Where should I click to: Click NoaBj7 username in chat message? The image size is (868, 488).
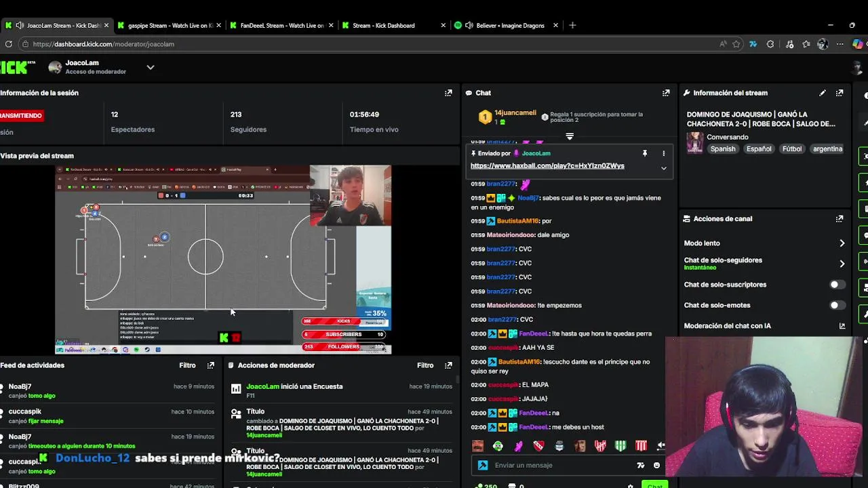pos(528,198)
